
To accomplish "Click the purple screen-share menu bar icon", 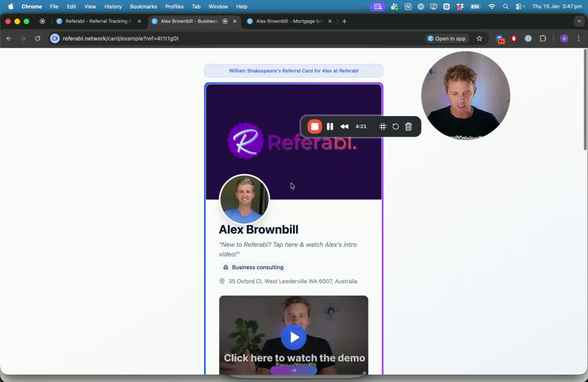I will [x=378, y=6].
